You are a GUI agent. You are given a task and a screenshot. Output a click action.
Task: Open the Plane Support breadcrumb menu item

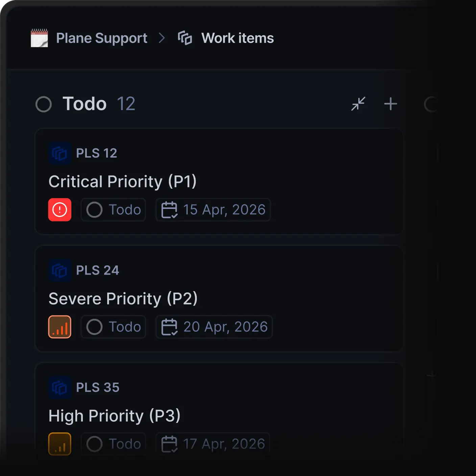coord(101,38)
